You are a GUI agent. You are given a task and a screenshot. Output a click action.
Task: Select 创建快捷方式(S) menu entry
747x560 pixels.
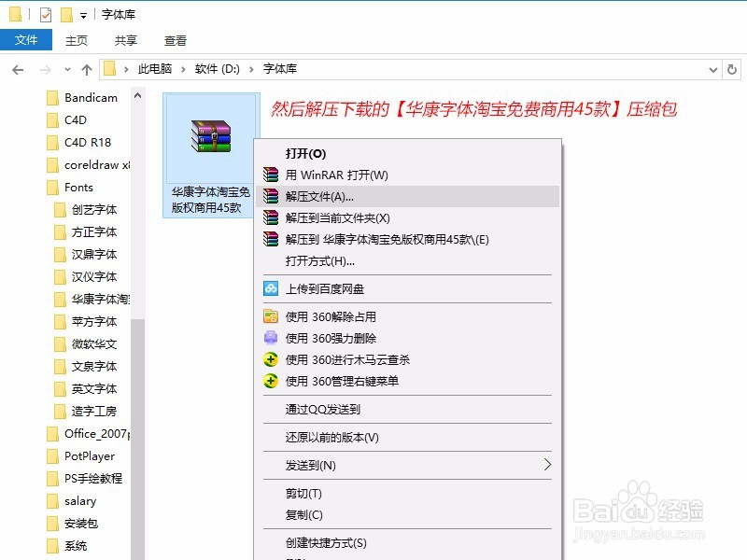(x=408, y=543)
